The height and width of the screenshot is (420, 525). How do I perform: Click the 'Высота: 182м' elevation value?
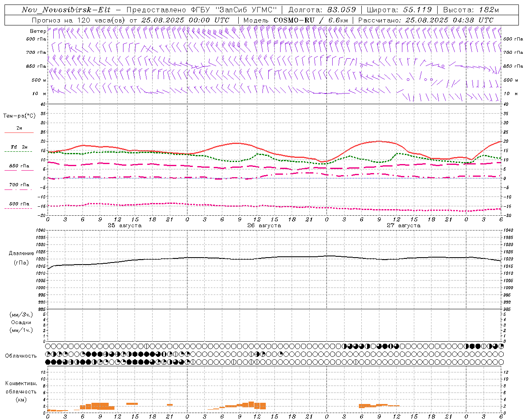point(471,10)
